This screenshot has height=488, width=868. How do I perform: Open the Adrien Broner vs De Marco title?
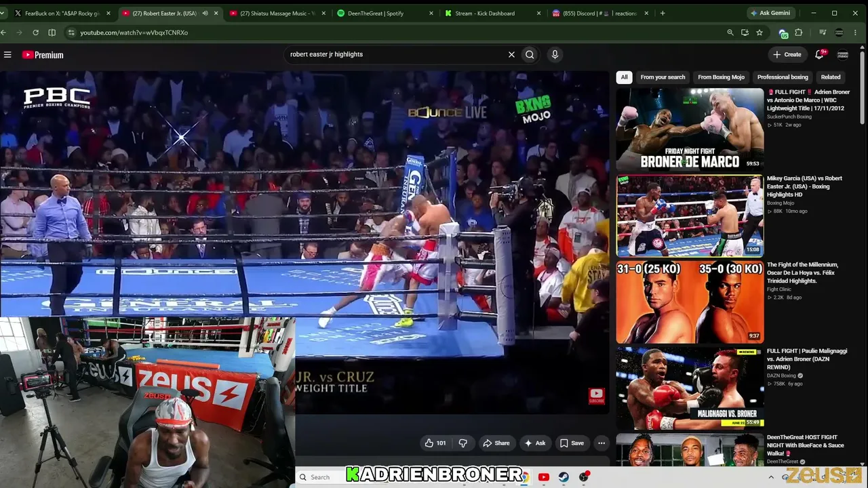pyautogui.click(x=808, y=100)
